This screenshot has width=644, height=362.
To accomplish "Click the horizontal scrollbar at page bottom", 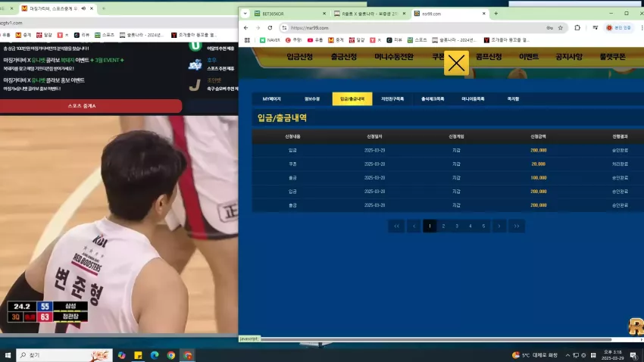I will click(x=436, y=339).
